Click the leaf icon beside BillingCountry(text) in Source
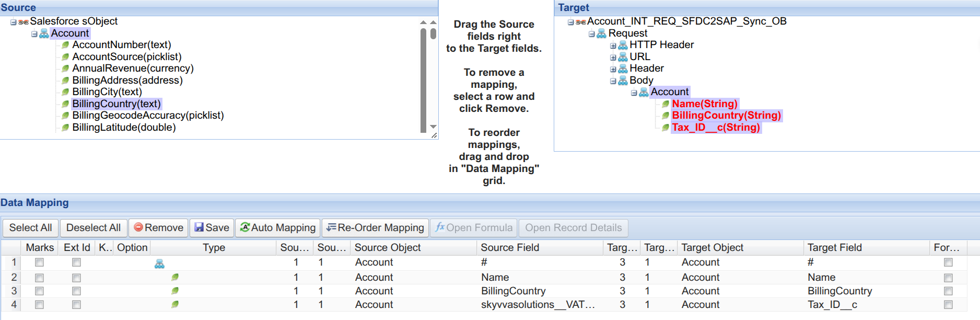 [x=65, y=104]
